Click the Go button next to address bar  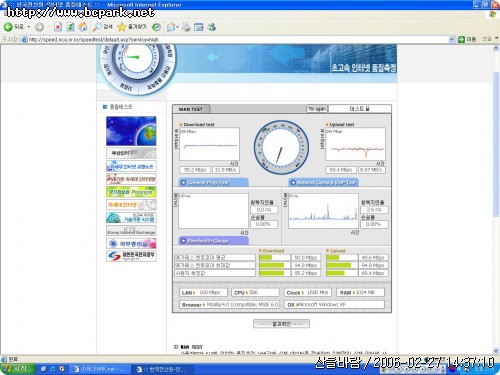467,39
